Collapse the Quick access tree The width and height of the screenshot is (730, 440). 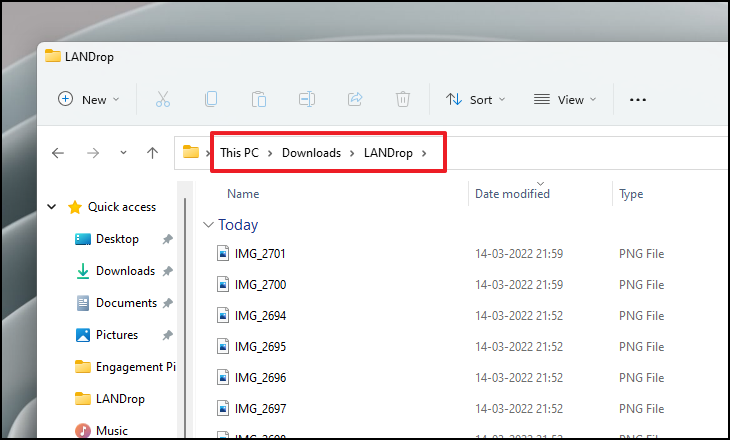point(52,207)
